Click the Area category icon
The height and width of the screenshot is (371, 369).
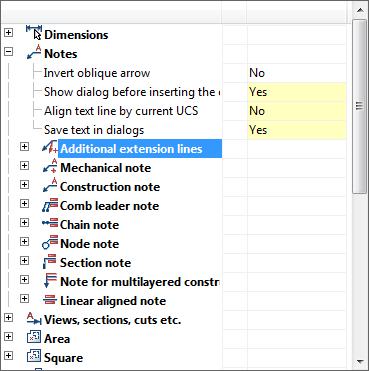(x=34, y=337)
